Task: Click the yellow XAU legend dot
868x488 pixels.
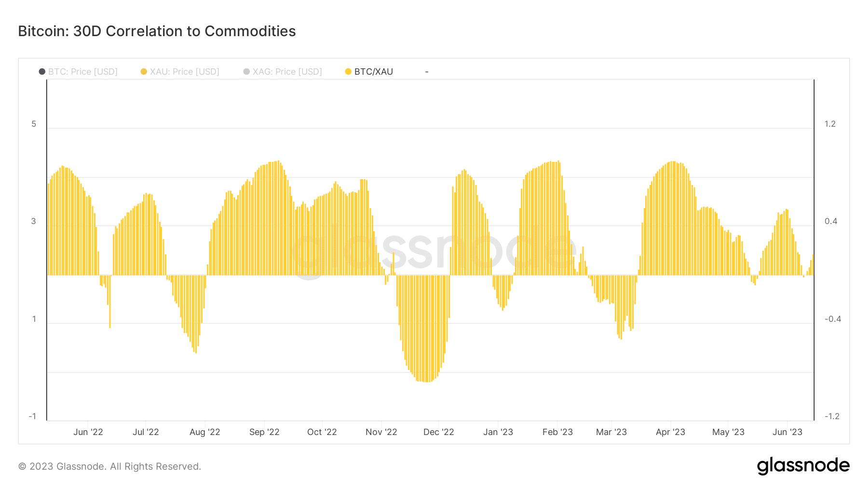Action: click(144, 72)
